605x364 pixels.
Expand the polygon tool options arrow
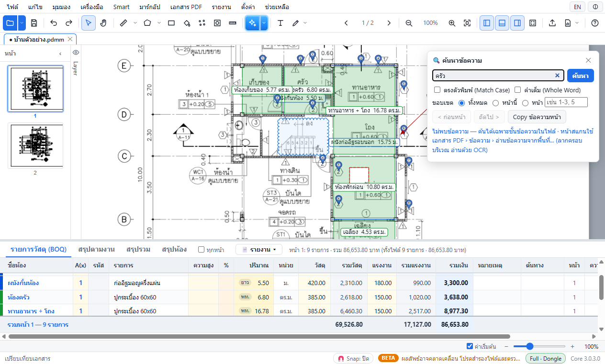159,23
